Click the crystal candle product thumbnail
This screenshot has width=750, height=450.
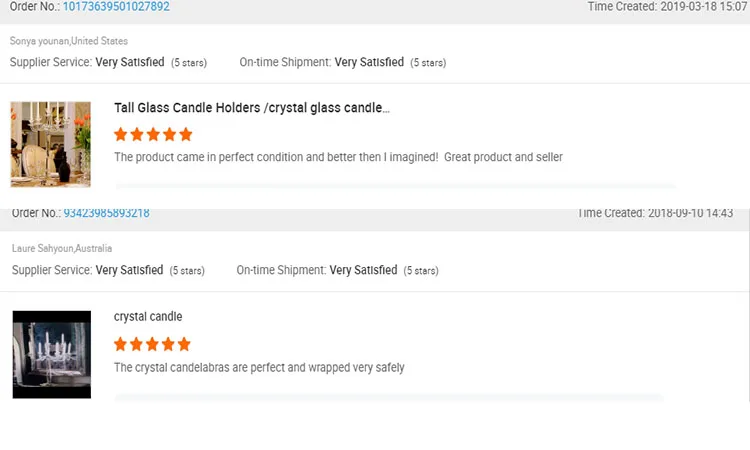[51, 354]
